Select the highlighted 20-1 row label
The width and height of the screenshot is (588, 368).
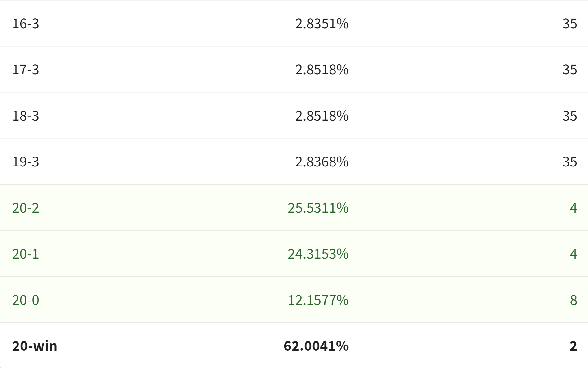(26, 254)
